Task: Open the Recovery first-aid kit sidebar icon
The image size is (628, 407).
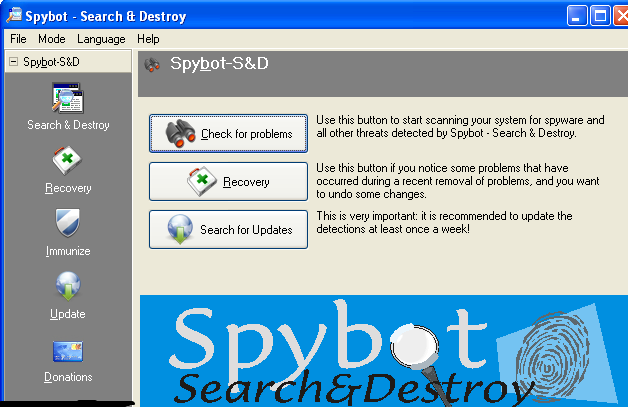Action: 67,161
